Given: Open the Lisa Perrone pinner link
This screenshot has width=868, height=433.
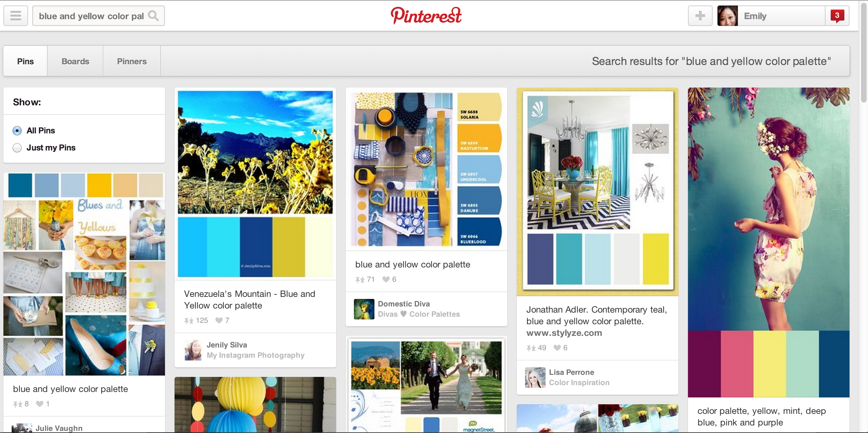Looking at the screenshot, I should [572, 372].
